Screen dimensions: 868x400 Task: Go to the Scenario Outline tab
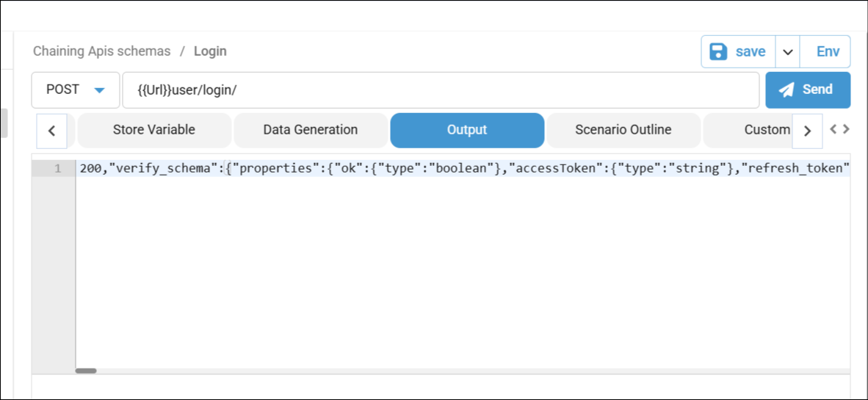(623, 130)
